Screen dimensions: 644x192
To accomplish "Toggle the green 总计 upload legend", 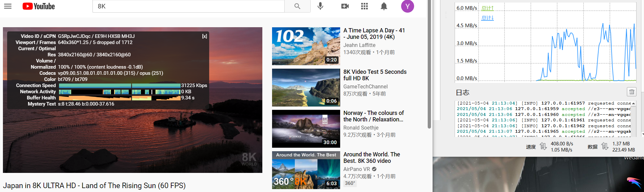I will (487, 8).
